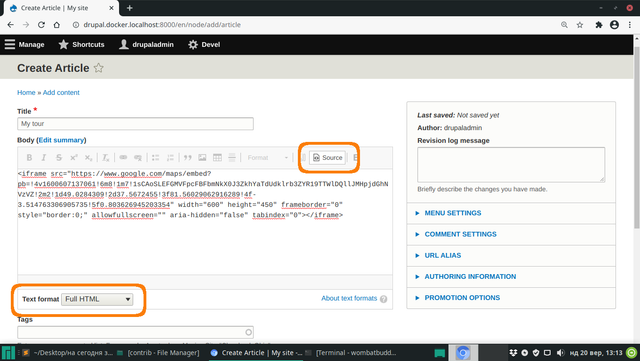Click the superscript icon
Screen dimensions: 640x361
click(73, 158)
